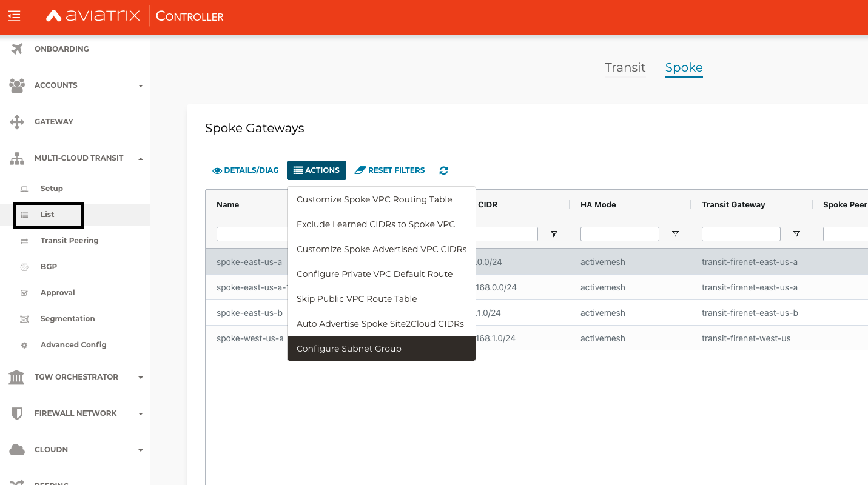Click the Firewall Network shield icon
868x485 pixels.
coord(16,413)
